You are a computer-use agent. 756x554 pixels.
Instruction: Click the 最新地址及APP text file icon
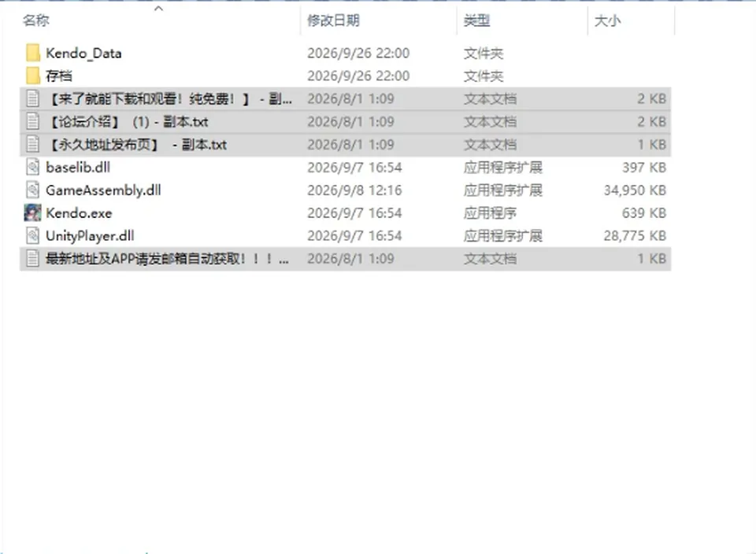pos(33,259)
